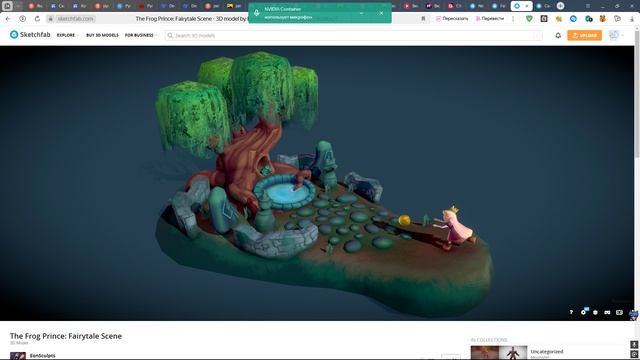
Task: Reload the current page
Action: [37, 19]
